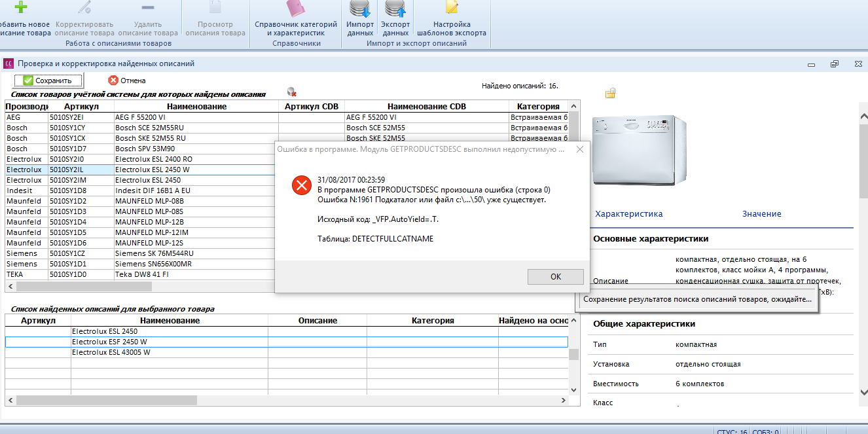The width and height of the screenshot is (868, 434).
Task: Click the Значение column header
Action: (762, 214)
